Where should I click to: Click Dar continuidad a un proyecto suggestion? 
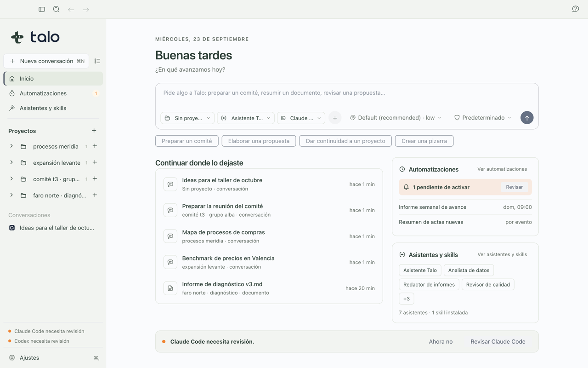coord(345,141)
